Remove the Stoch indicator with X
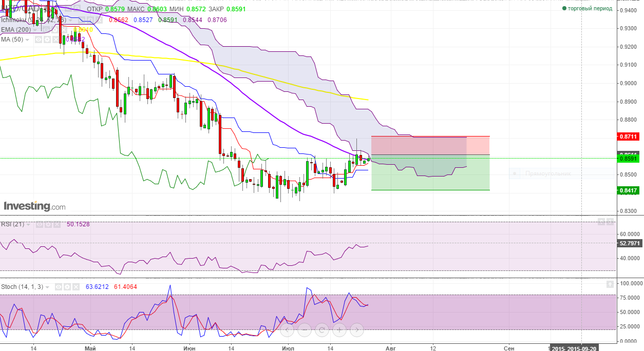644x351 pixels. pos(76,287)
